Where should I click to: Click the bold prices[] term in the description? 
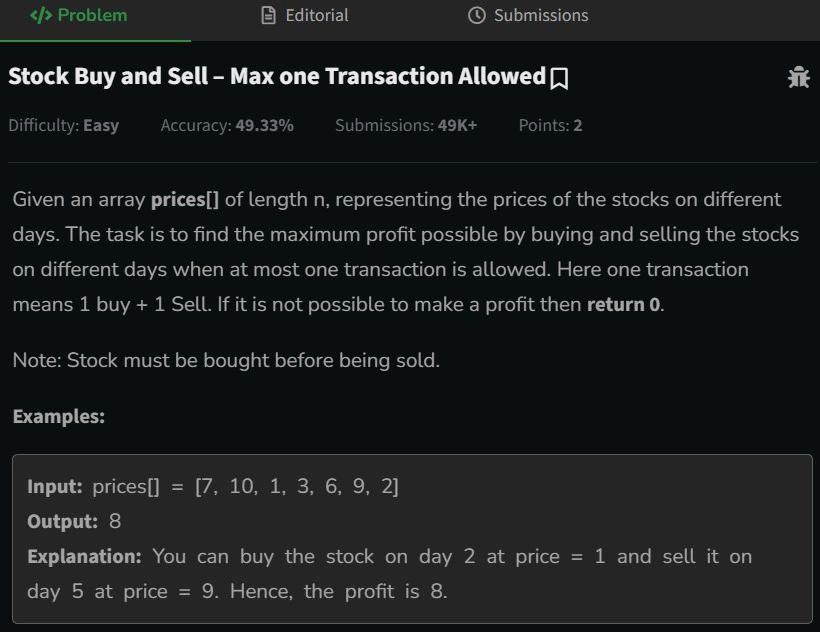tap(185, 200)
